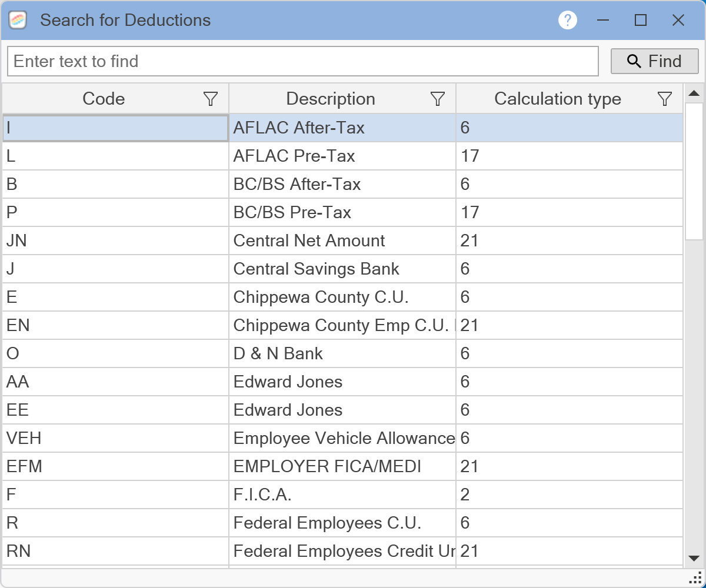706x588 pixels.
Task: Select the 'D & N Bank' deduction
Action: click(342, 353)
